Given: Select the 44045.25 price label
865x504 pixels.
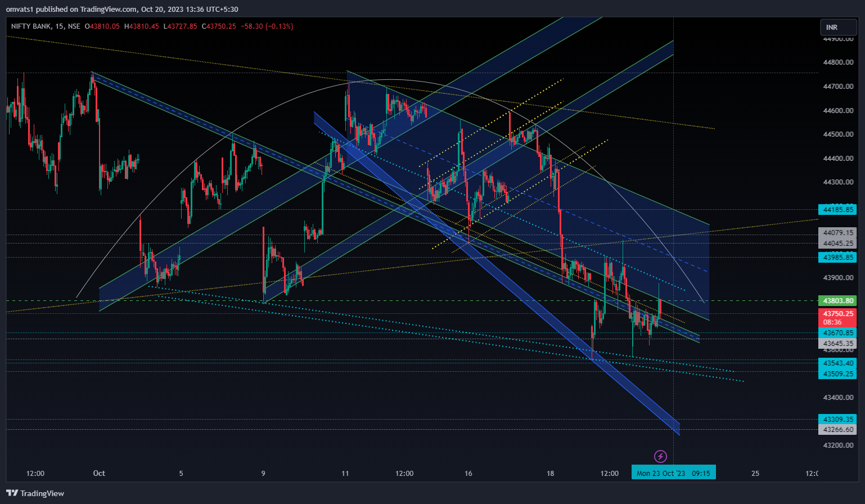Looking at the screenshot, I should pos(837,244).
